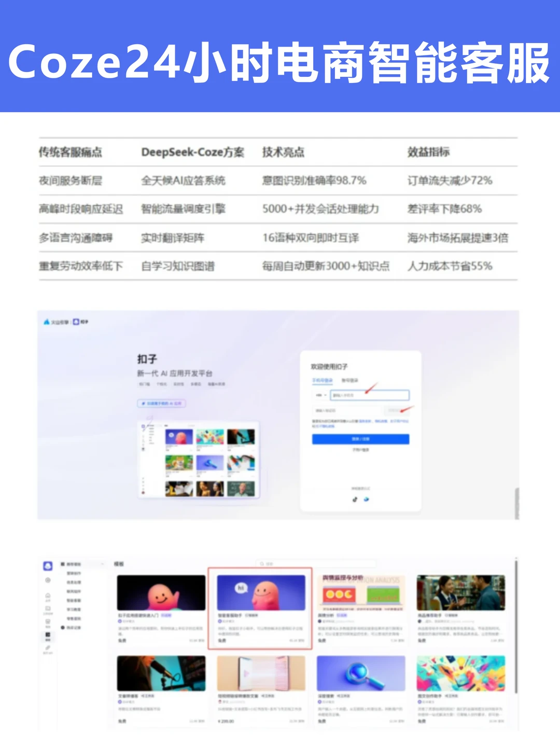Open the 舆情分析 template card
This screenshot has height=747, width=560.
click(x=360, y=608)
